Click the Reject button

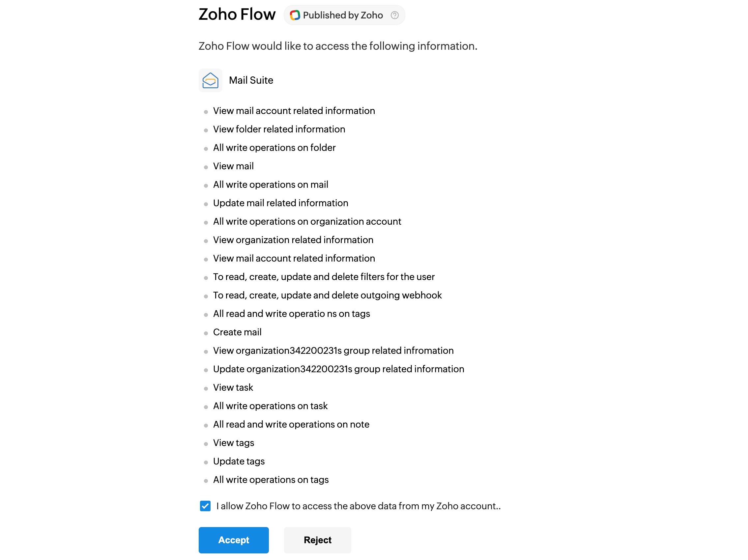[x=317, y=540]
